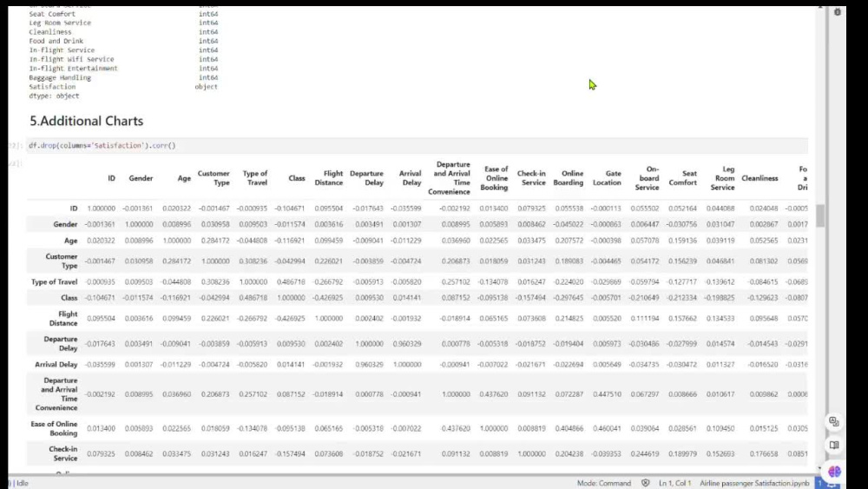Click the 'Arrival Delay' row label
The image size is (868, 489).
[x=56, y=365]
